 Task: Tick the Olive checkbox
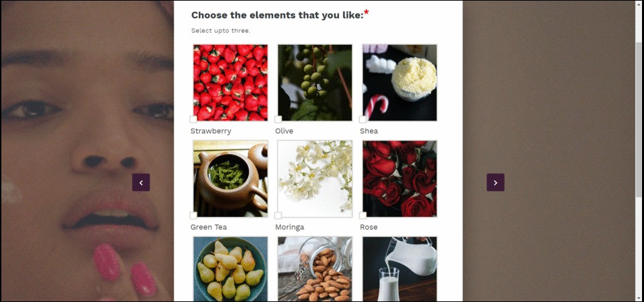pyautogui.click(x=278, y=119)
